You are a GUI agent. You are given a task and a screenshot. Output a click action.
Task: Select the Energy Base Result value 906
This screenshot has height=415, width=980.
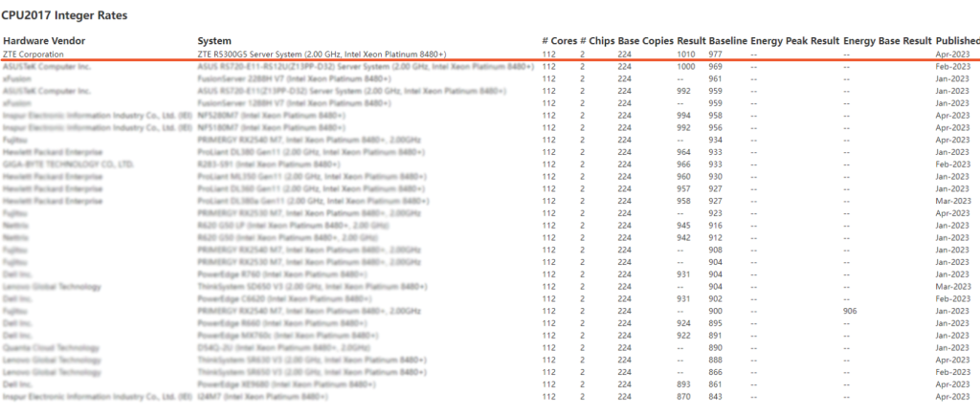point(850,312)
